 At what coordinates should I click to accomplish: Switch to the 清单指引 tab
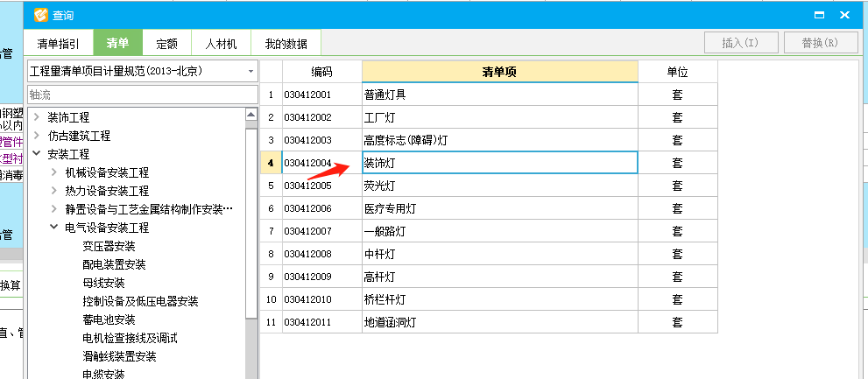pos(59,43)
